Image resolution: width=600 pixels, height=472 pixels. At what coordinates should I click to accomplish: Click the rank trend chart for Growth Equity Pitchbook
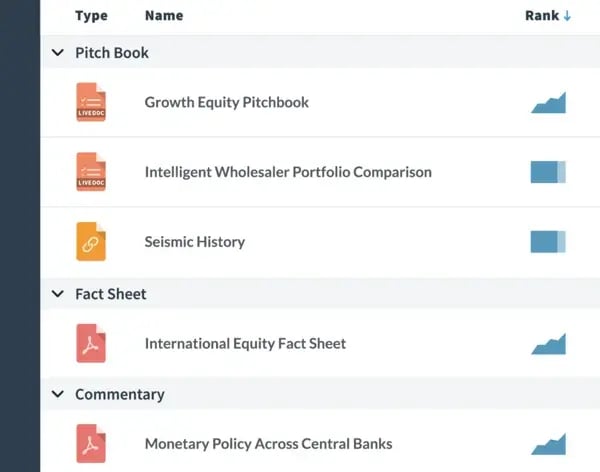548,102
